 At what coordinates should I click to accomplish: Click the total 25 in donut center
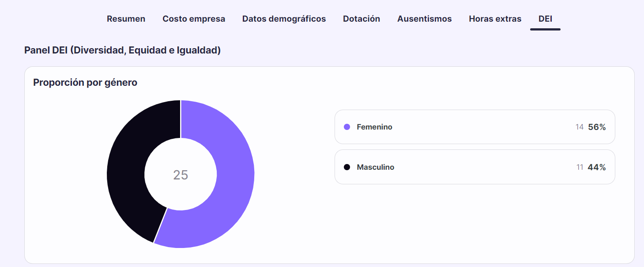(181, 175)
